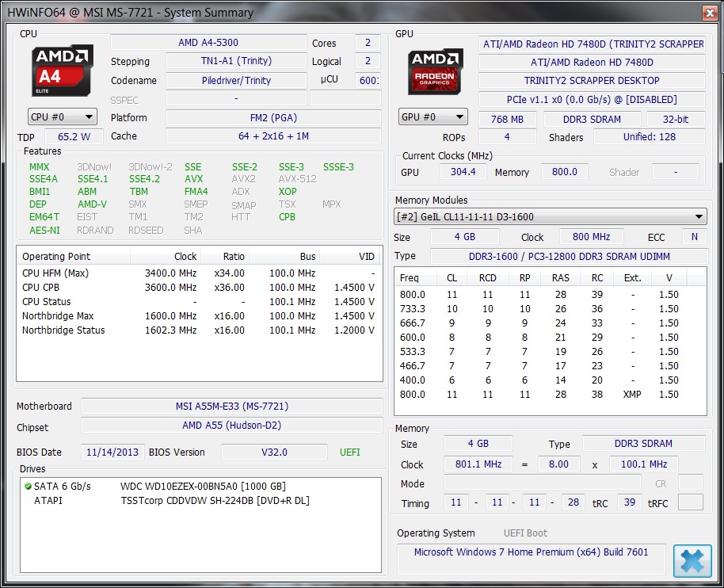724x588 pixels.
Task: Click the ATI/AMD Radeon HD 7480D GPU name
Action: click(592, 62)
